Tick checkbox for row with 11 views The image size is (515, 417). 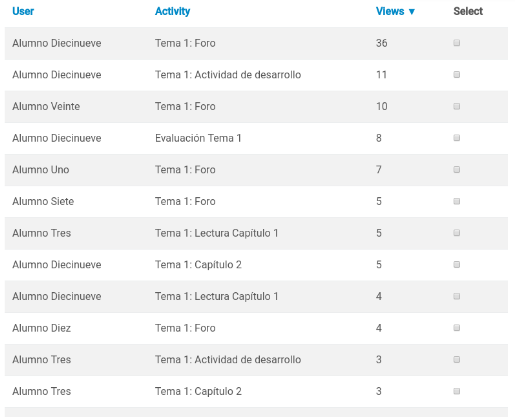[x=457, y=74]
